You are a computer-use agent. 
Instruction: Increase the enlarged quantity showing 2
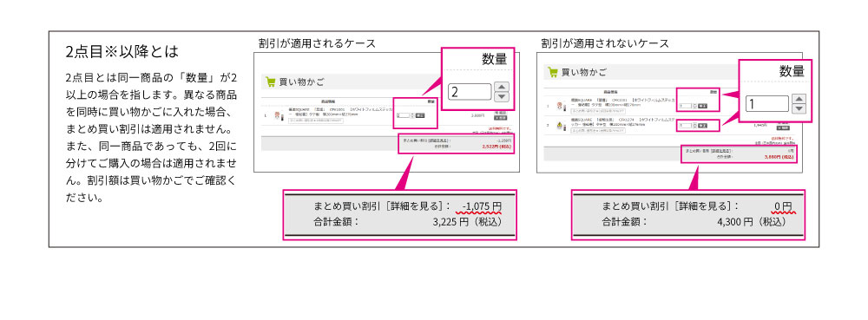point(501,87)
